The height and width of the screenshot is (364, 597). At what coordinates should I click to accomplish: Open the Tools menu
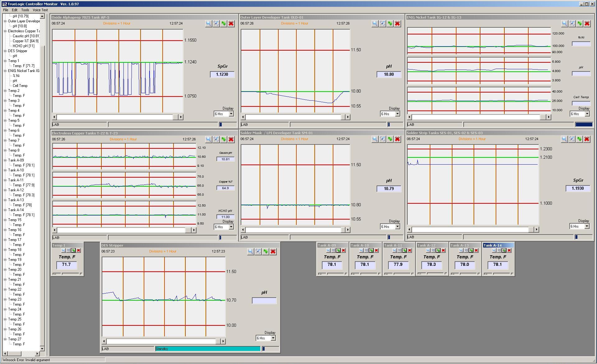click(25, 10)
